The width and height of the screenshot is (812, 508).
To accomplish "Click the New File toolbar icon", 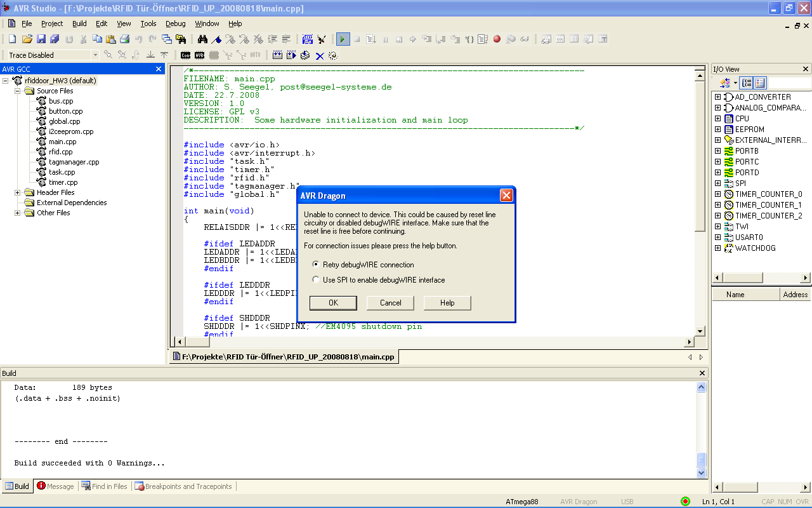I will 12,39.
